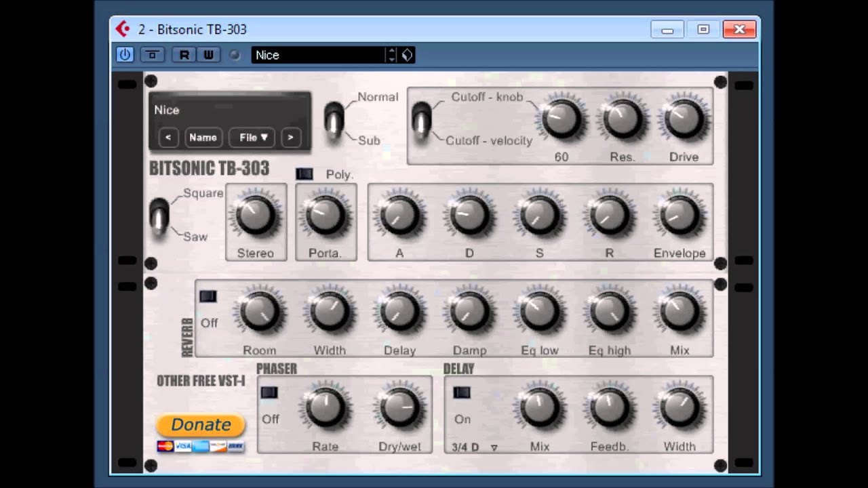Viewport: 868px width, 488px height.
Task: Minimize the Bitsonic TB-303 window
Action: (667, 29)
